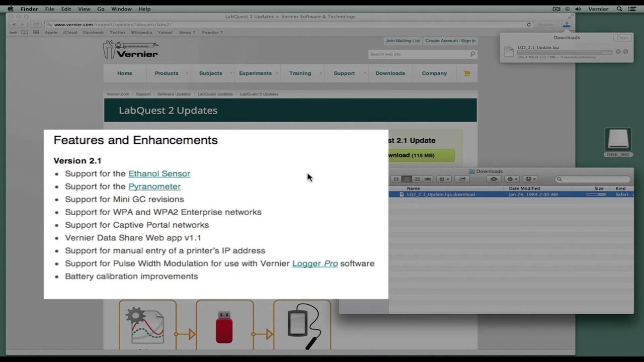Expand the Popular bookmarks dropdown
This screenshot has height=362, width=644.
[212, 32]
